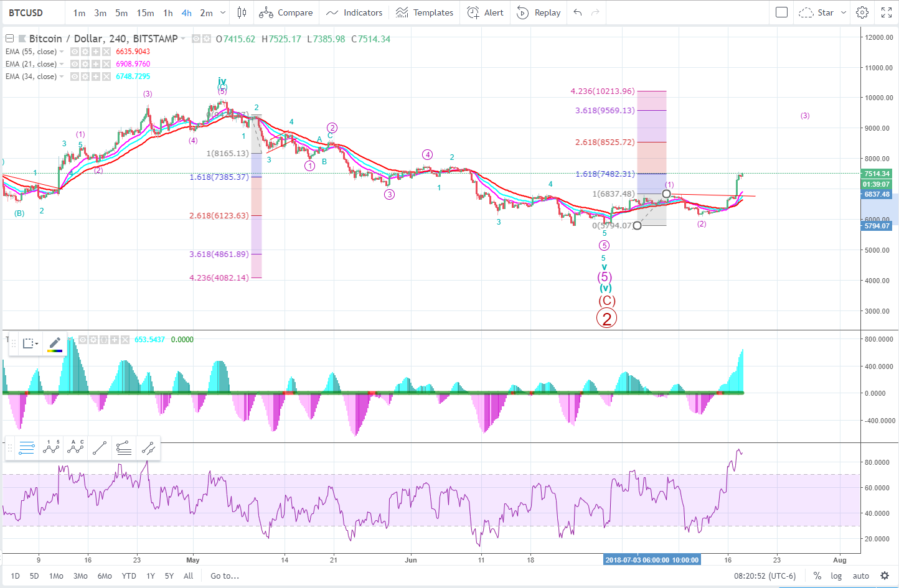Start bar Replay mode
This screenshot has width=899, height=588.
coord(539,12)
